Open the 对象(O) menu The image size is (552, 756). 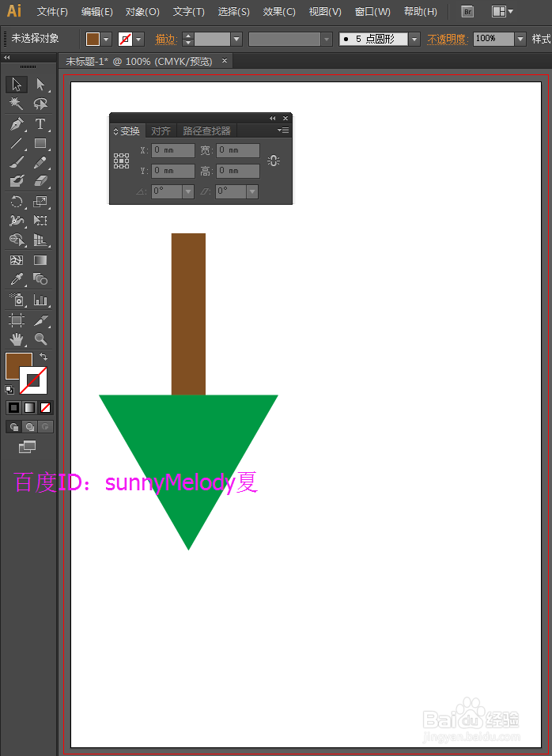pyautogui.click(x=142, y=12)
